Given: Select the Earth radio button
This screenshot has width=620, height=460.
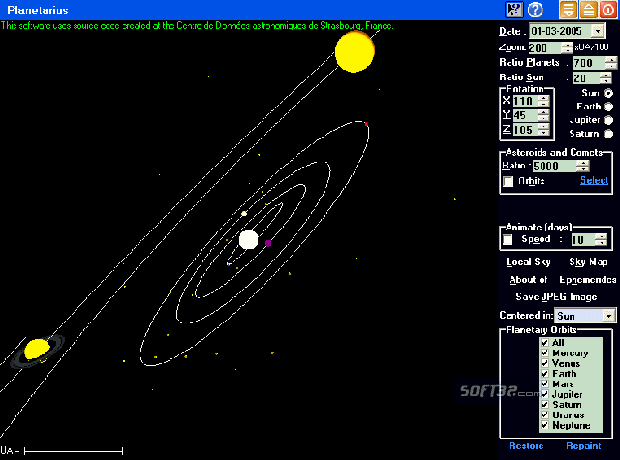Looking at the screenshot, I should coord(609,106).
